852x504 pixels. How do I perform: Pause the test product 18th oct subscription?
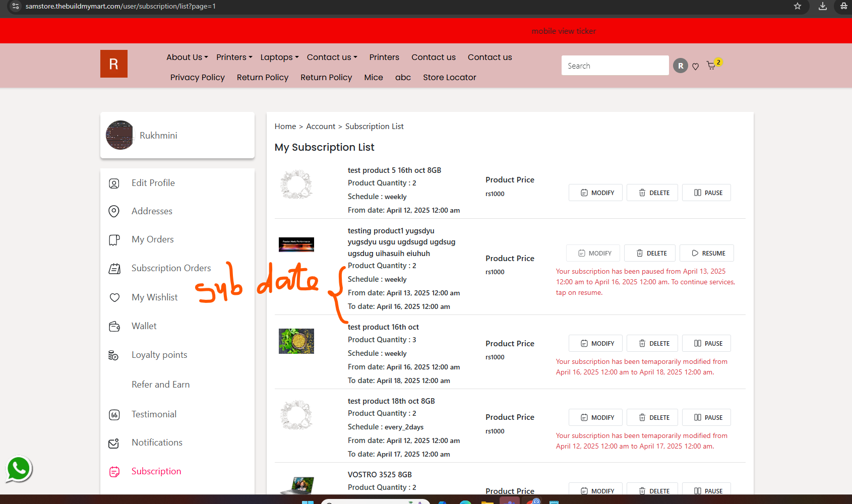tap(706, 417)
